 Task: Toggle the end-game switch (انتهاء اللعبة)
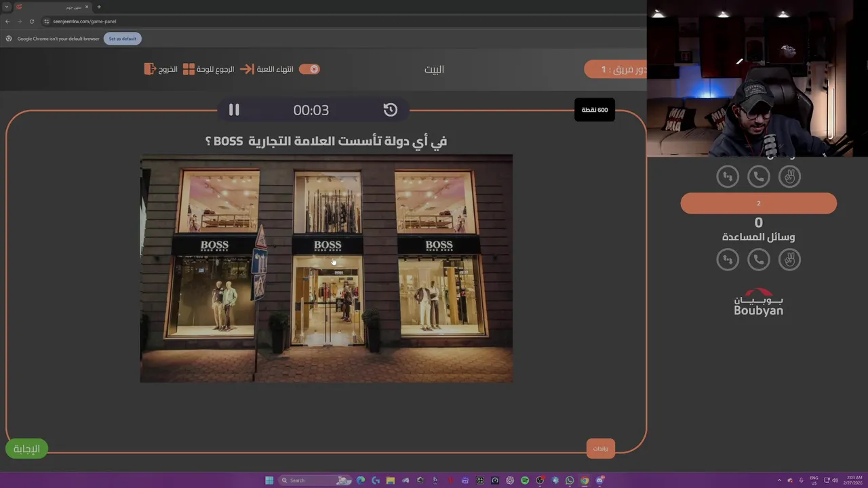309,69
